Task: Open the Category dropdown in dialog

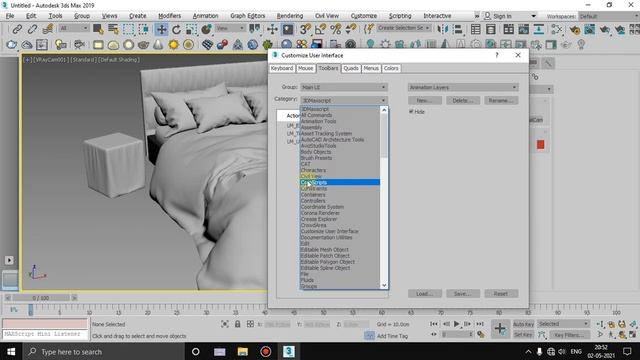Action: tap(344, 100)
